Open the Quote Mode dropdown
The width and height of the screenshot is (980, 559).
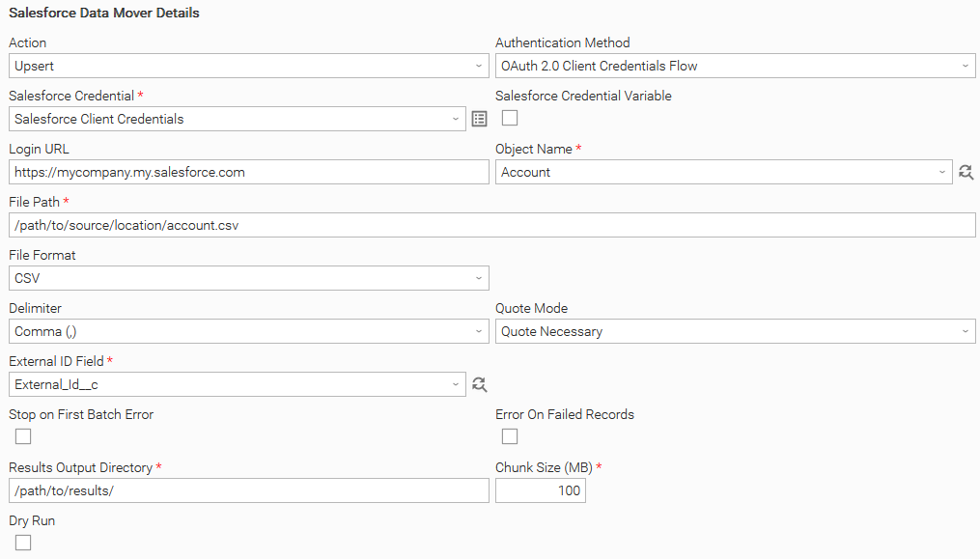pyautogui.click(x=736, y=331)
